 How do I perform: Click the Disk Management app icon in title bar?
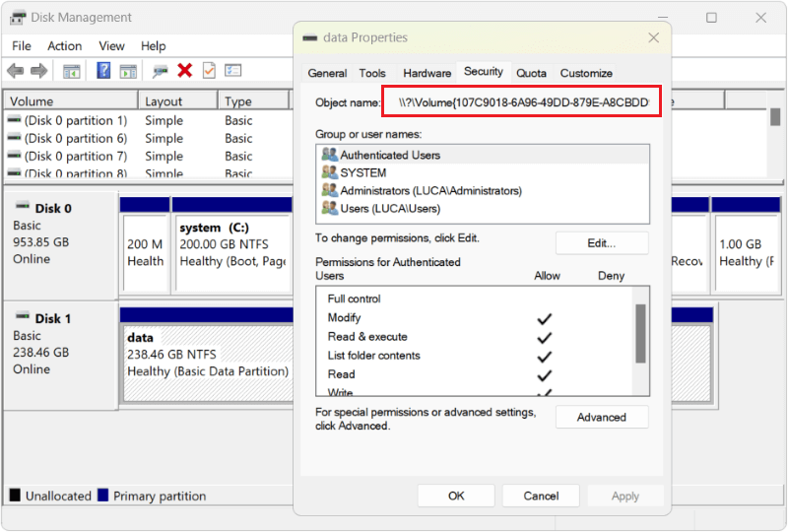(18, 18)
